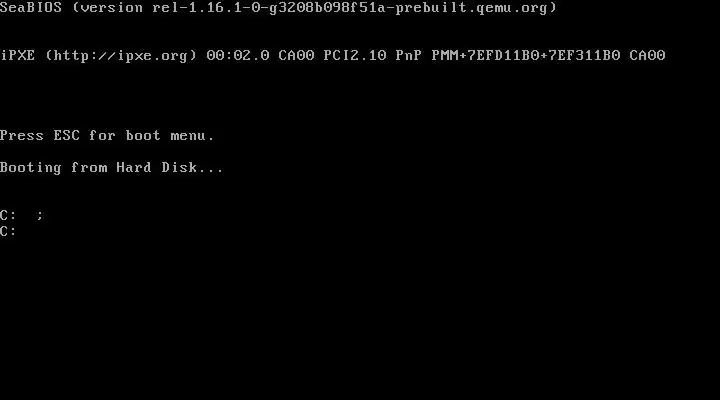720x400 pixels.
Task: Click the SeaBIOS version text line
Action: pos(278,8)
